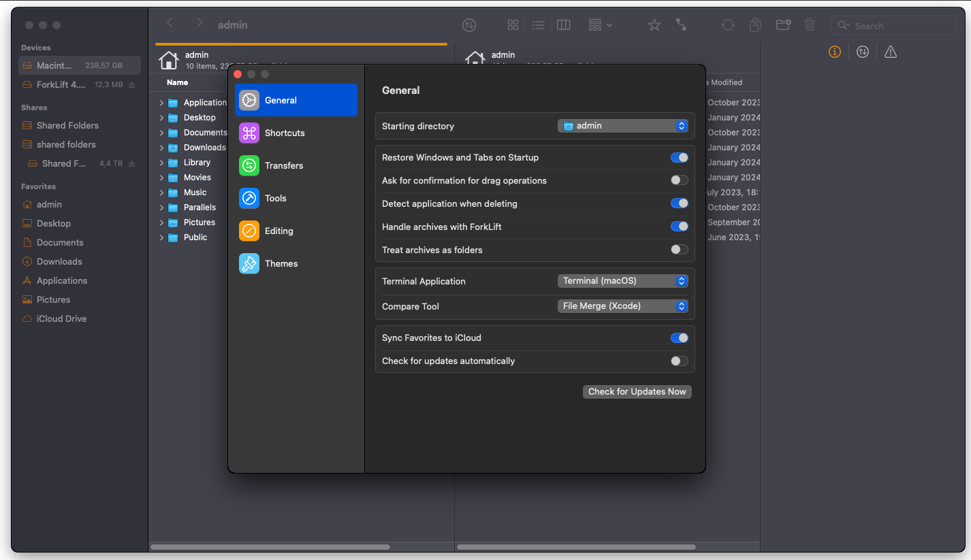
Task: Click the new folder icon in toolbar
Action: (783, 25)
